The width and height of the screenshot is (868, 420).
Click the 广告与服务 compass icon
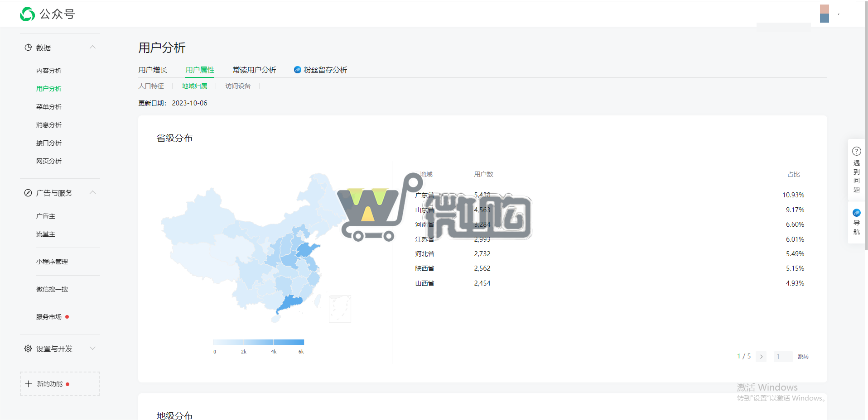28,192
